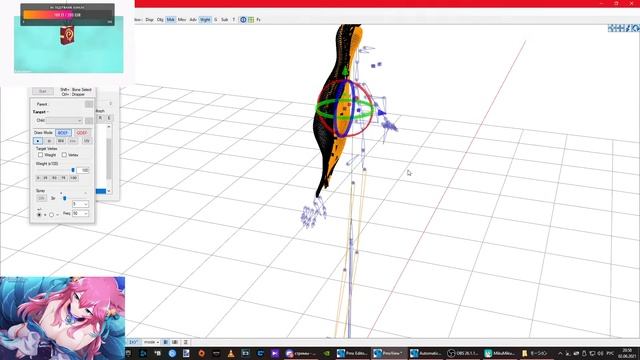Select the UV draw mode button
The image size is (640, 360).
87,141
